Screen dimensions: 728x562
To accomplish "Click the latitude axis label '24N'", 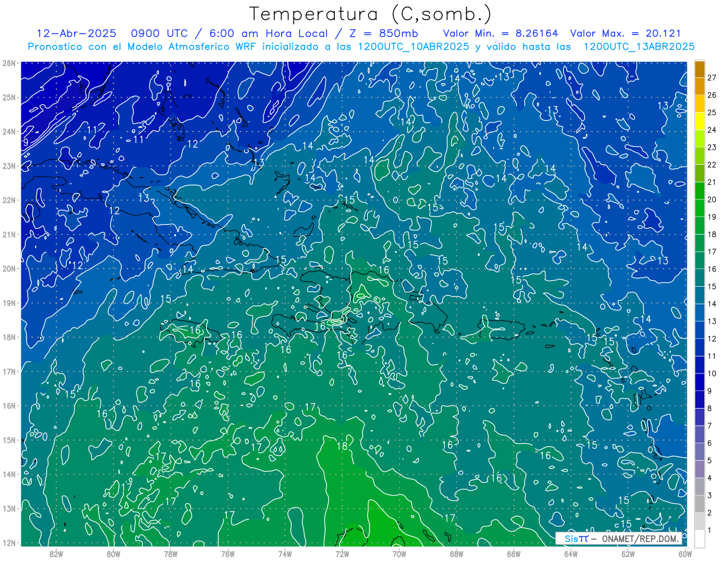I will [9, 132].
